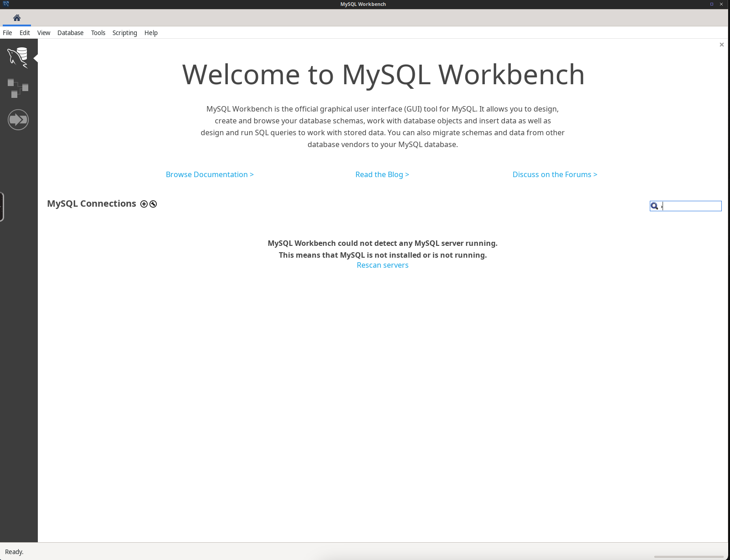The width and height of the screenshot is (730, 560).
Task: Click the MySQL Workbench logo in the titlebar
Action: [5, 4]
